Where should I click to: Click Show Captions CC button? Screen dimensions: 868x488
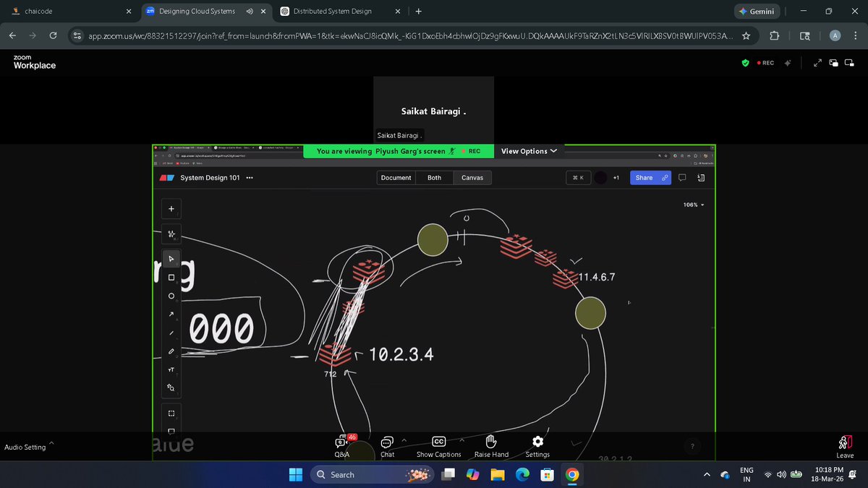[438, 446]
